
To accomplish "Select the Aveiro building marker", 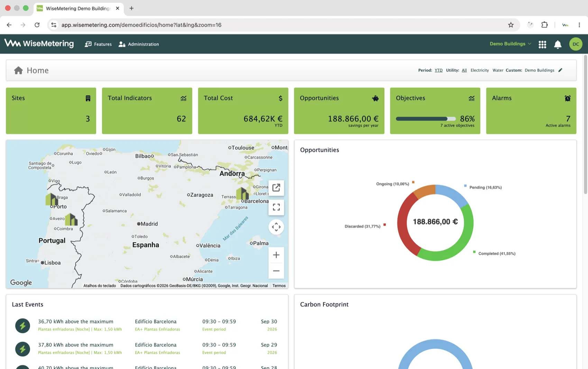I will click(71, 219).
